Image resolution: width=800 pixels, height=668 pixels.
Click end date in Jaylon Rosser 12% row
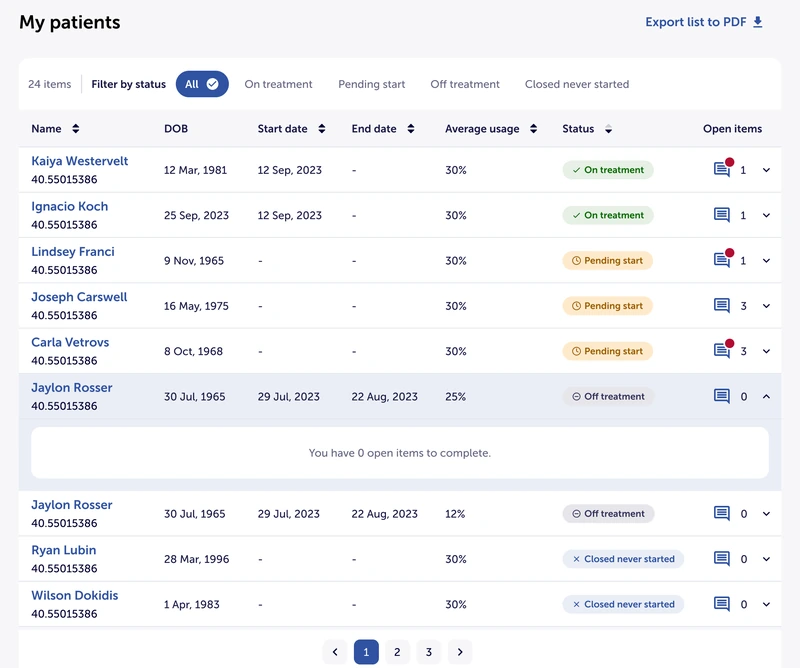point(384,514)
